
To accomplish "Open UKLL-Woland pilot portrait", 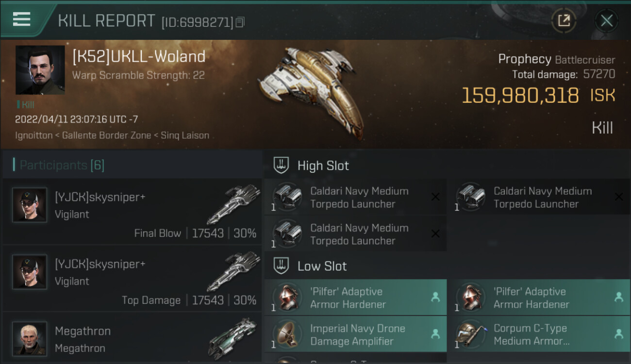I will click(x=40, y=70).
